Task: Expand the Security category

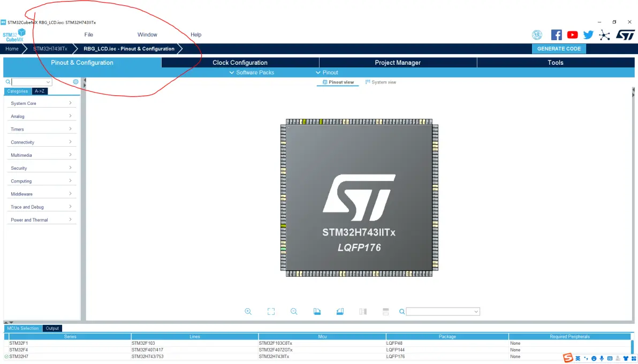Action: click(42, 168)
